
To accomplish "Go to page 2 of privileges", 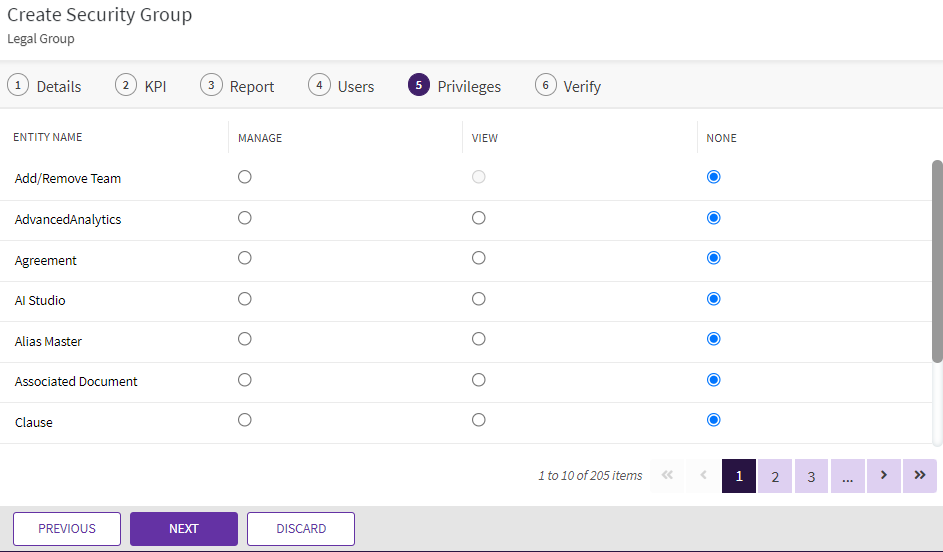I will [x=775, y=477].
